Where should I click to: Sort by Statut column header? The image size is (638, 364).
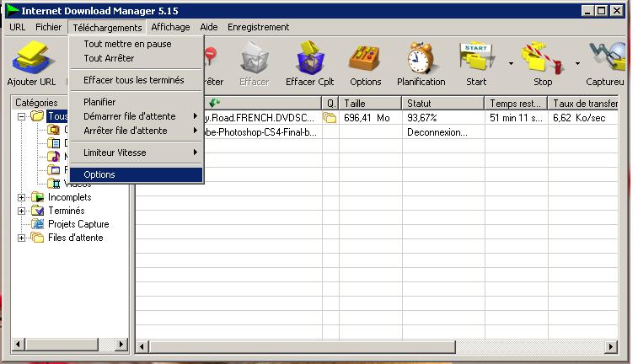coord(442,104)
